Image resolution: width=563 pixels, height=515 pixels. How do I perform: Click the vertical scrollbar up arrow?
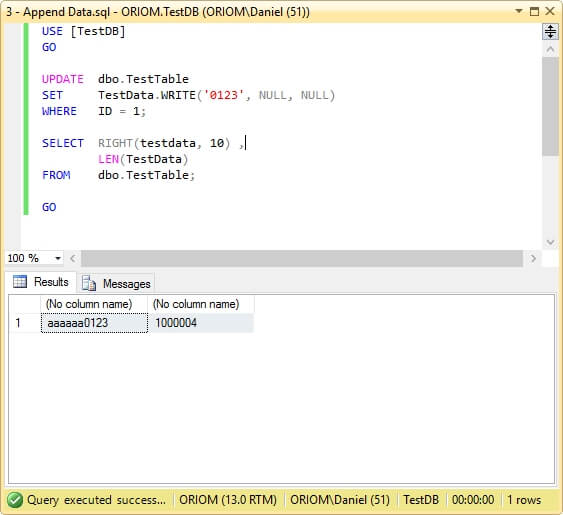tap(550, 49)
